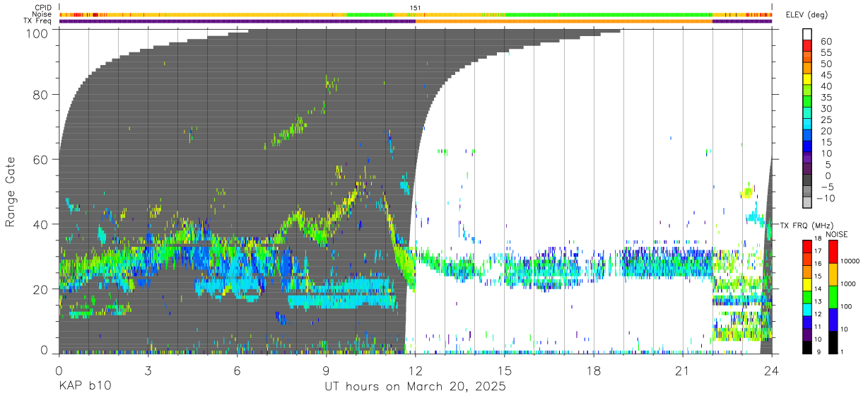Click the 'ELEV (deg)' legend title
Image resolution: width=868 pixels, height=401 pixels.
point(807,15)
